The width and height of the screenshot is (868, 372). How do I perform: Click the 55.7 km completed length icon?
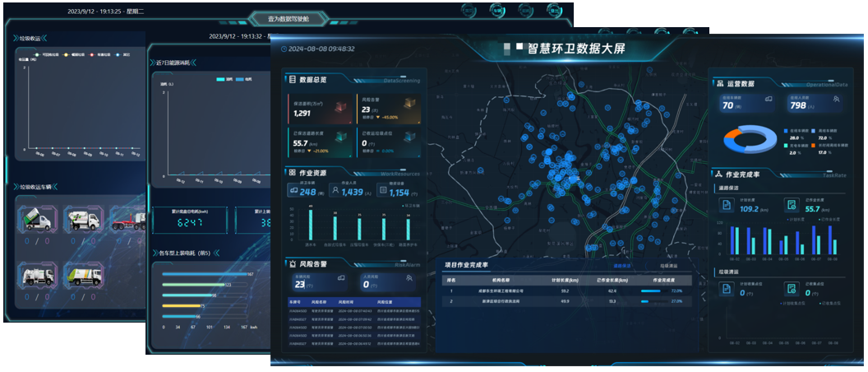tap(790, 205)
